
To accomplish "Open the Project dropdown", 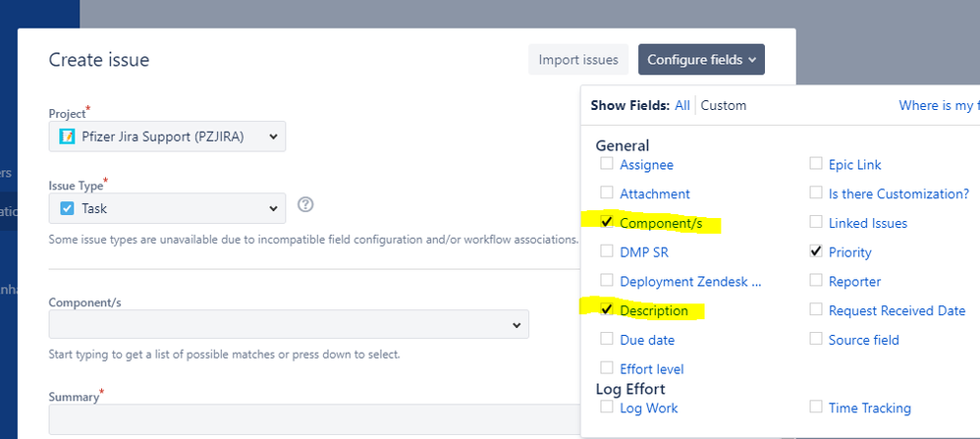I will (167, 137).
